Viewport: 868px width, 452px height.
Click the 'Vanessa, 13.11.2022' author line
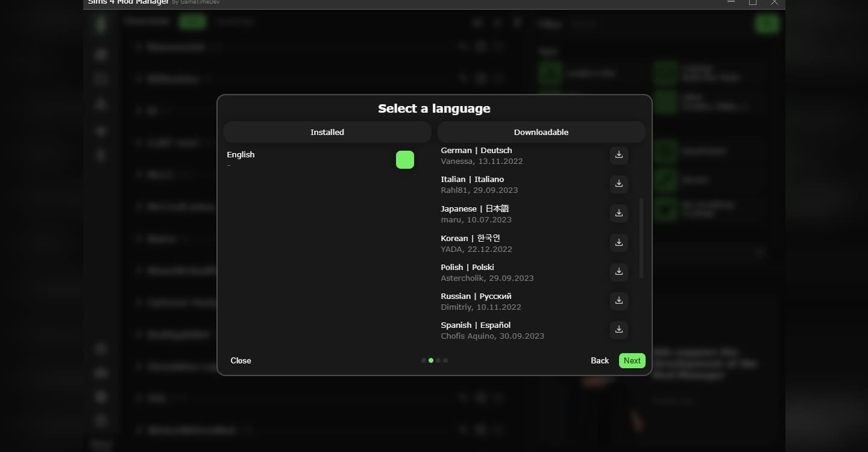pos(482,161)
